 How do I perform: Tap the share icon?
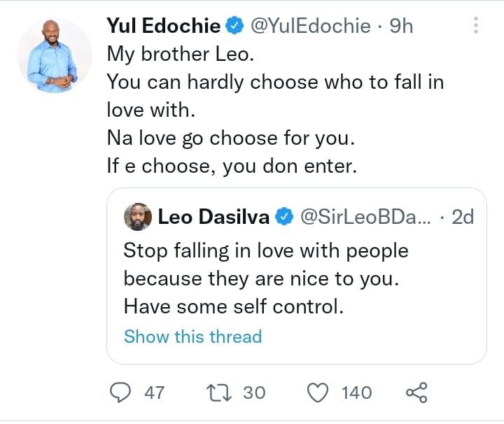pos(416,393)
